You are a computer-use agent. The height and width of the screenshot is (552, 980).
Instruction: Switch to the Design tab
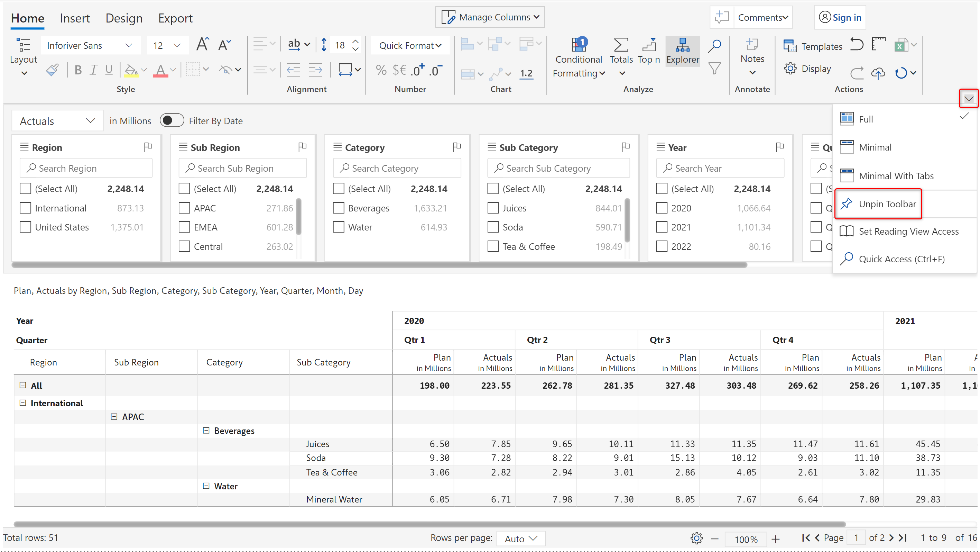tap(124, 18)
